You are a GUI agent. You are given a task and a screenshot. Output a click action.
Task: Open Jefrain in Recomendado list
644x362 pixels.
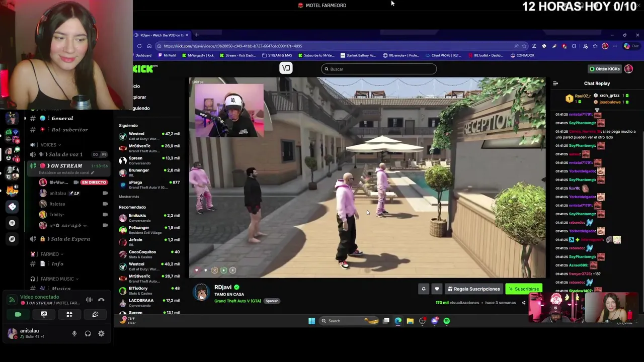pyautogui.click(x=149, y=242)
